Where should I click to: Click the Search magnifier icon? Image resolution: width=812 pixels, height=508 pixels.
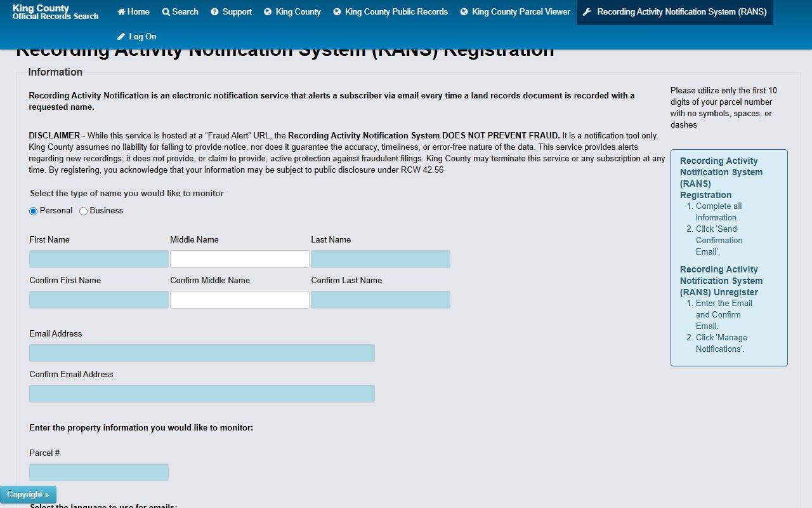coord(166,12)
